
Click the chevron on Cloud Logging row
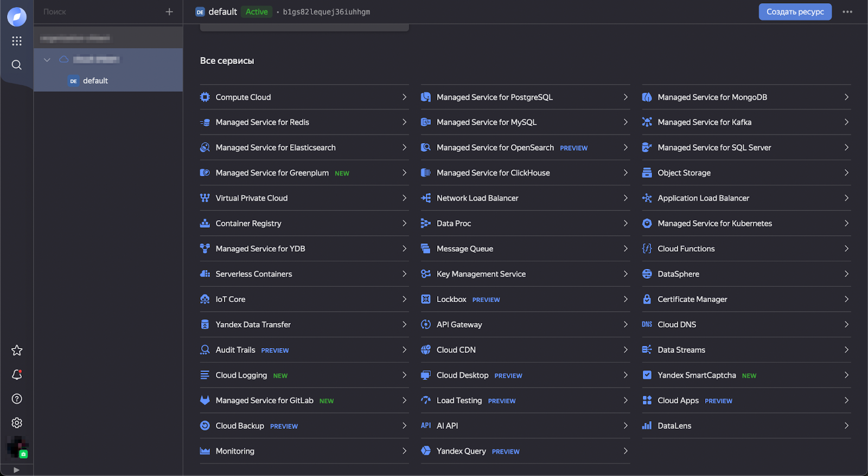[404, 375]
